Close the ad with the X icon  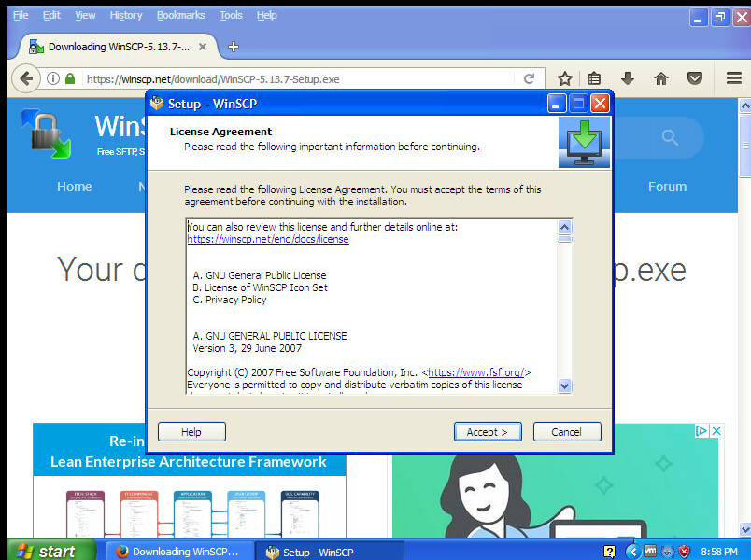tap(716, 431)
